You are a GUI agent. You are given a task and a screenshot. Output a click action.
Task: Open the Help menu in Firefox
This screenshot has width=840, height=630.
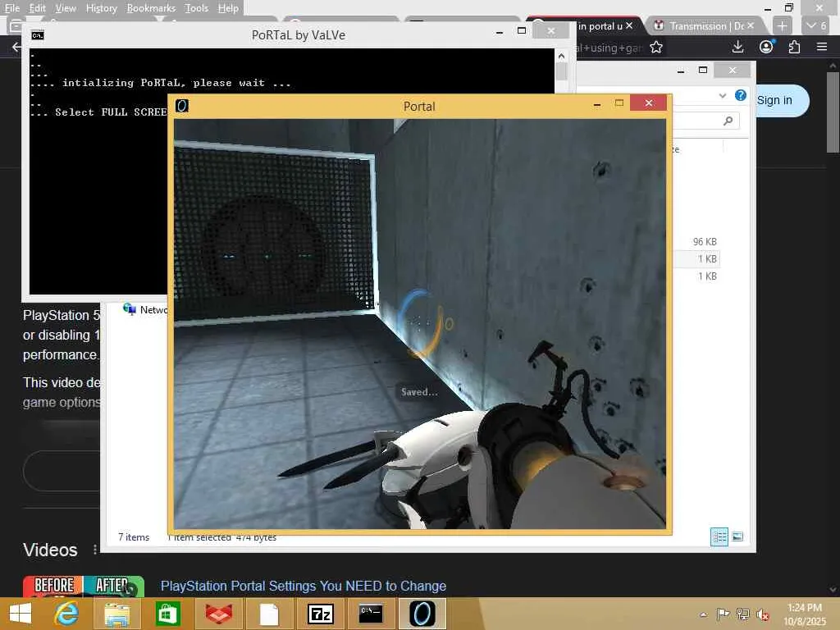click(228, 8)
